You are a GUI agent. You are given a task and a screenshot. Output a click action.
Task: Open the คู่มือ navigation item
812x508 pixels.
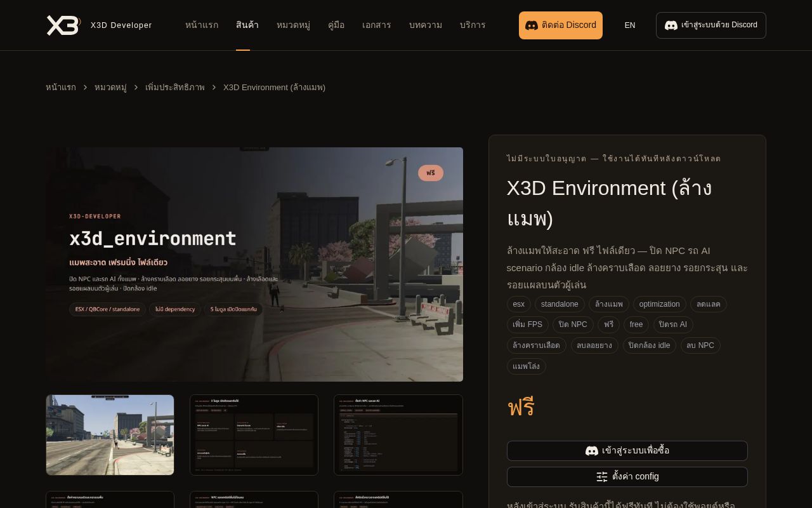click(336, 25)
